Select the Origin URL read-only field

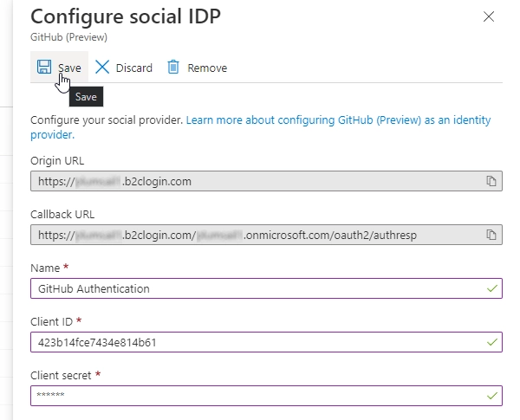click(266, 181)
